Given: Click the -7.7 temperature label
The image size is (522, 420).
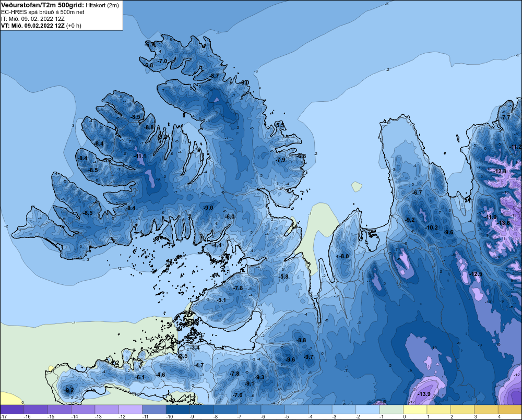Looking at the screenshot, I should pos(505,117).
